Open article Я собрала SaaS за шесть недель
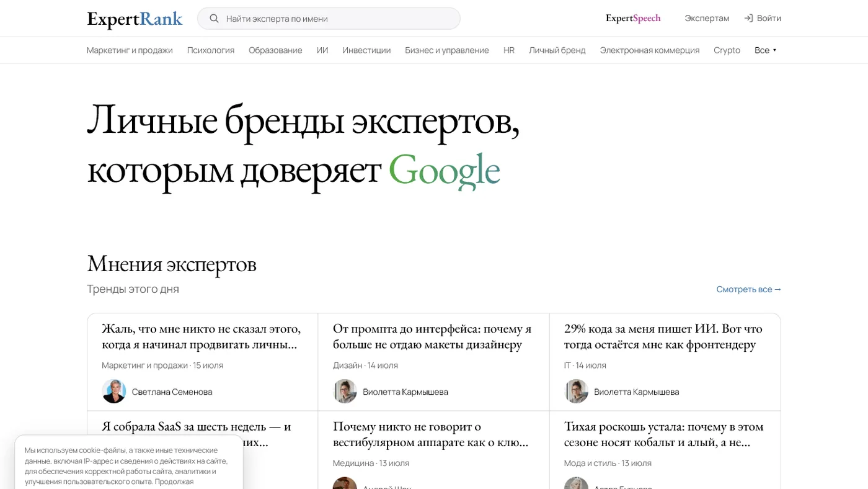Image resolution: width=868 pixels, height=489 pixels. click(197, 428)
